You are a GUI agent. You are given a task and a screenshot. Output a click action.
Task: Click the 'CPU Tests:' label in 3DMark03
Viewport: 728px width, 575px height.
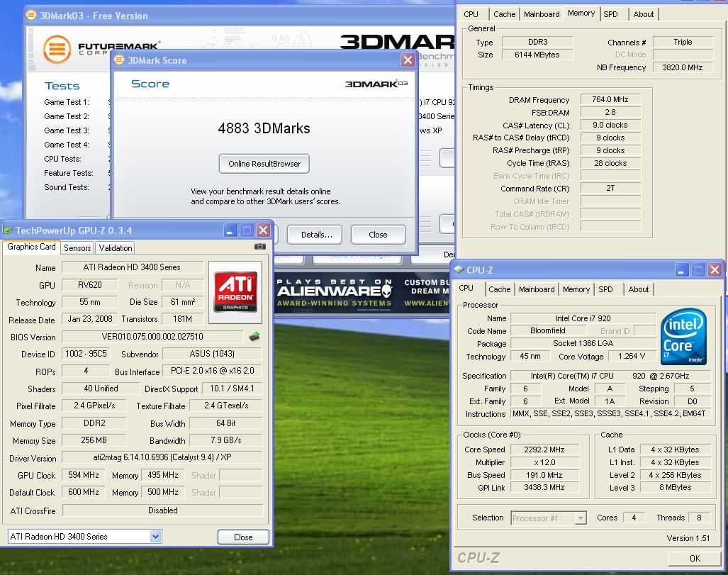tap(62, 159)
